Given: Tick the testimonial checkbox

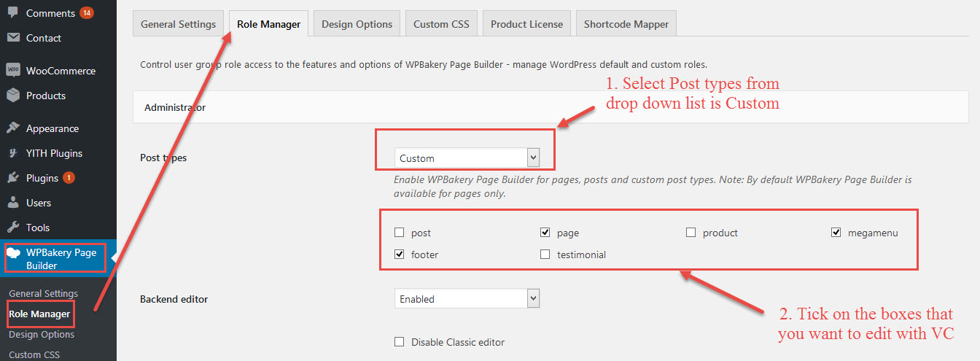Looking at the screenshot, I should [x=545, y=255].
